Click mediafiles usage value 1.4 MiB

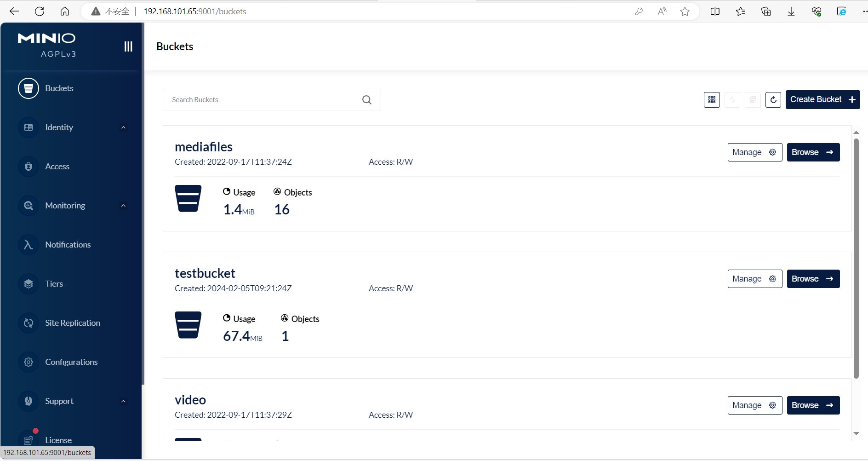click(x=239, y=210)
